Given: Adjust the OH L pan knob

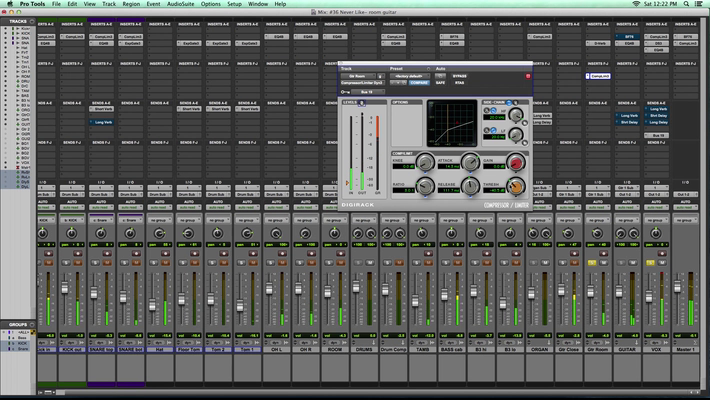Looking at the screenshot, I should (x=276, y=233).
